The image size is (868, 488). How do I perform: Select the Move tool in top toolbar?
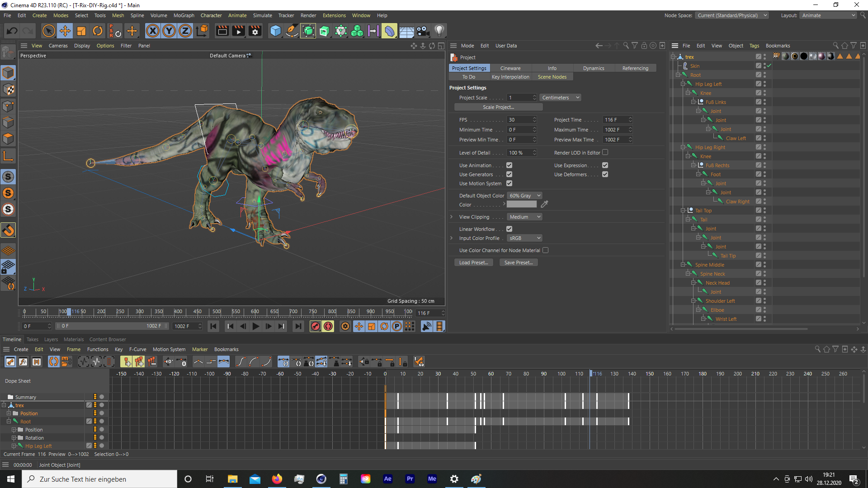tap(65, 31)
